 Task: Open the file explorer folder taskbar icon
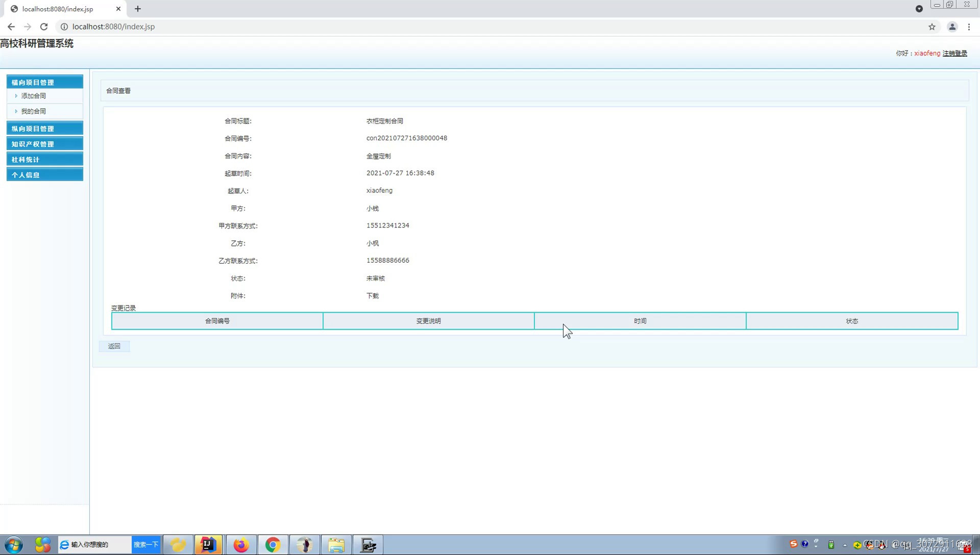(x=336, y=545)
